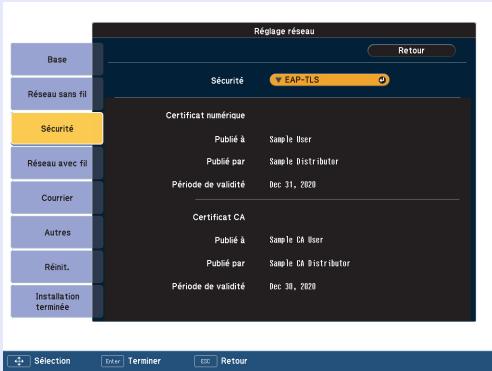The height and width of the screenshot is (371, 492).
Task: Click the Dec 31, 2020 validity date
Action: [292, 185]
